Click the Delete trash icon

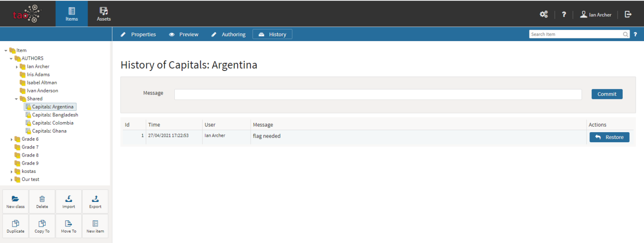click(42, 199)
